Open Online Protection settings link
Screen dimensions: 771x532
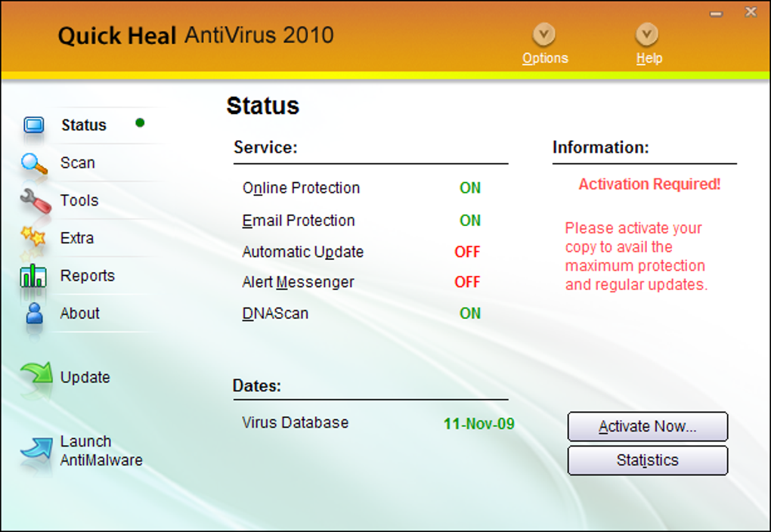[x=301, y=188]
